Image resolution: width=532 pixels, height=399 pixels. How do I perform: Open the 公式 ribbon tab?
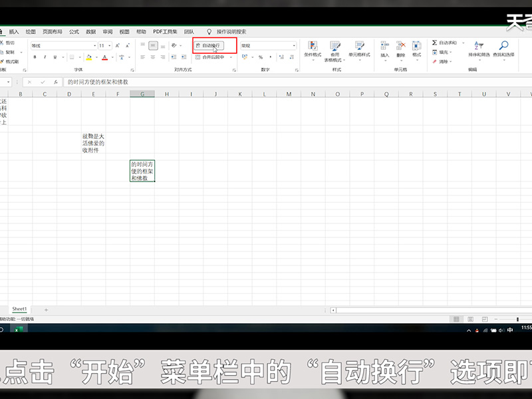[74, 32]
